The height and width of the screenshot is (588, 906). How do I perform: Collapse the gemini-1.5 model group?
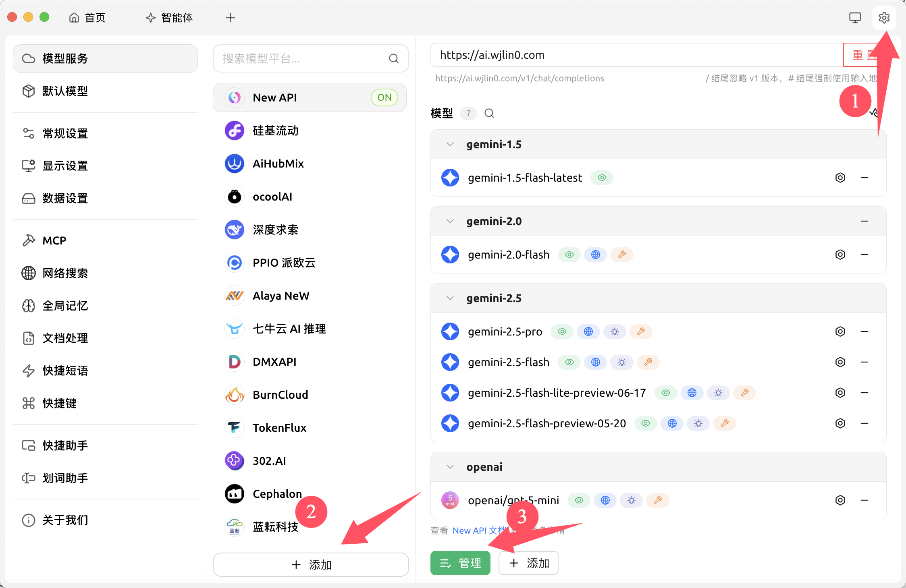pos(450,144)
